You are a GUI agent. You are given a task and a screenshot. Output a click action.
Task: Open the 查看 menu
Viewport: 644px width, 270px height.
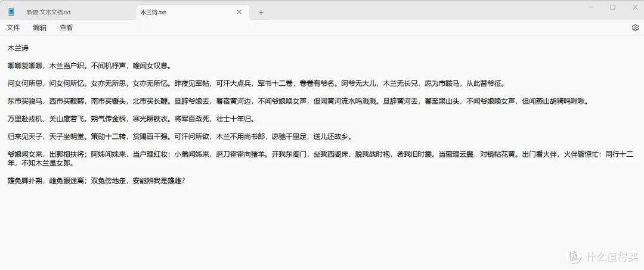[x=66, y=27]
